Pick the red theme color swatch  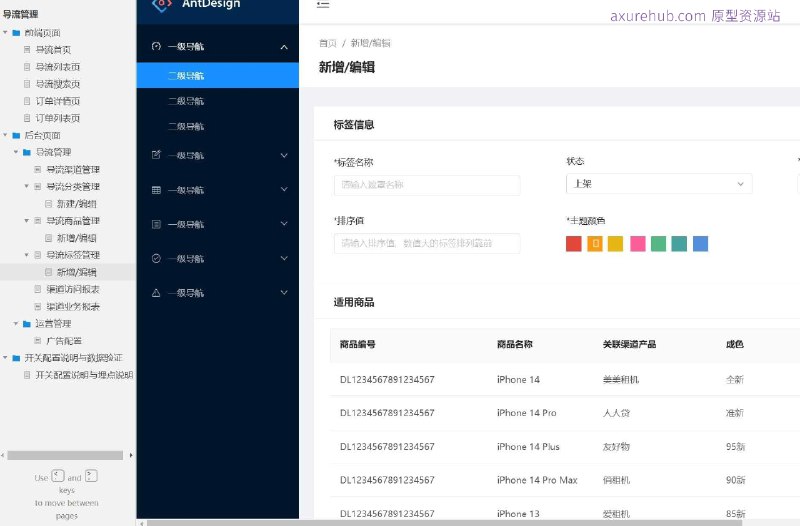click(574, 243)
